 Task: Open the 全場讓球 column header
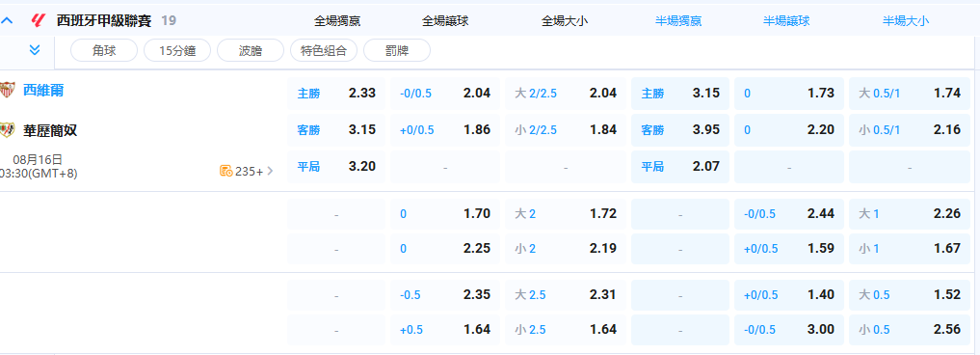point(445,20)
